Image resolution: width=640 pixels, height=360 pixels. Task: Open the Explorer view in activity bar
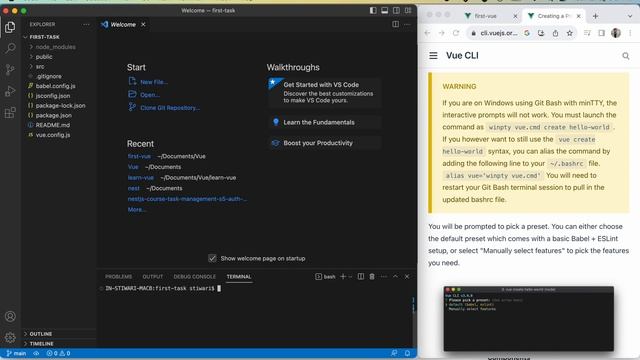[10, 27]
